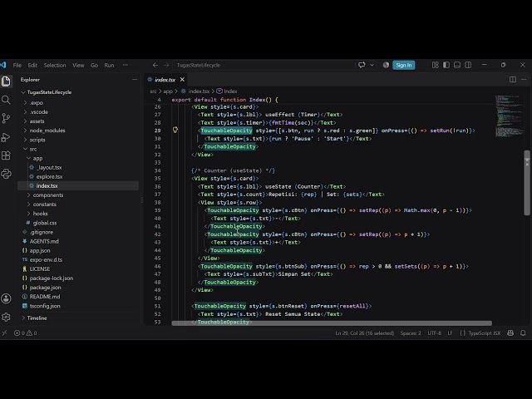The width and height of the screenshot is (532, 399).
Task: Open the Source Control view icon
Action: pos(6,118)
